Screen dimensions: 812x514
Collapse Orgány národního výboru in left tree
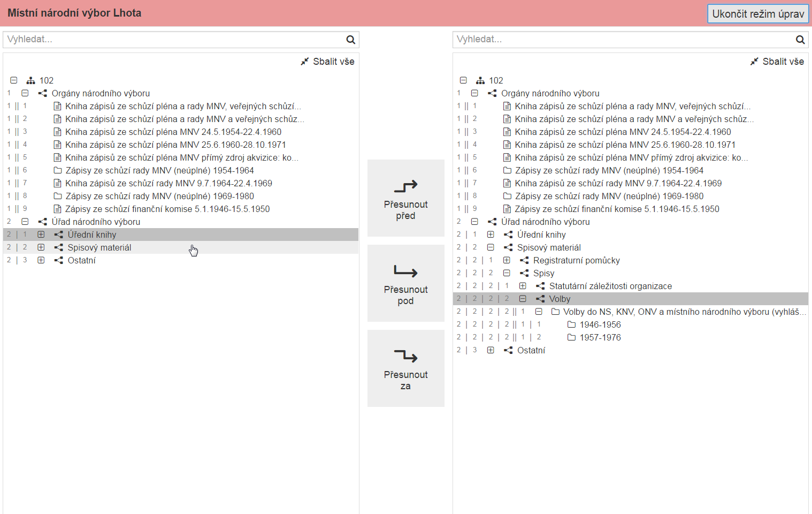pyautogui.click(x=25, y=93)
